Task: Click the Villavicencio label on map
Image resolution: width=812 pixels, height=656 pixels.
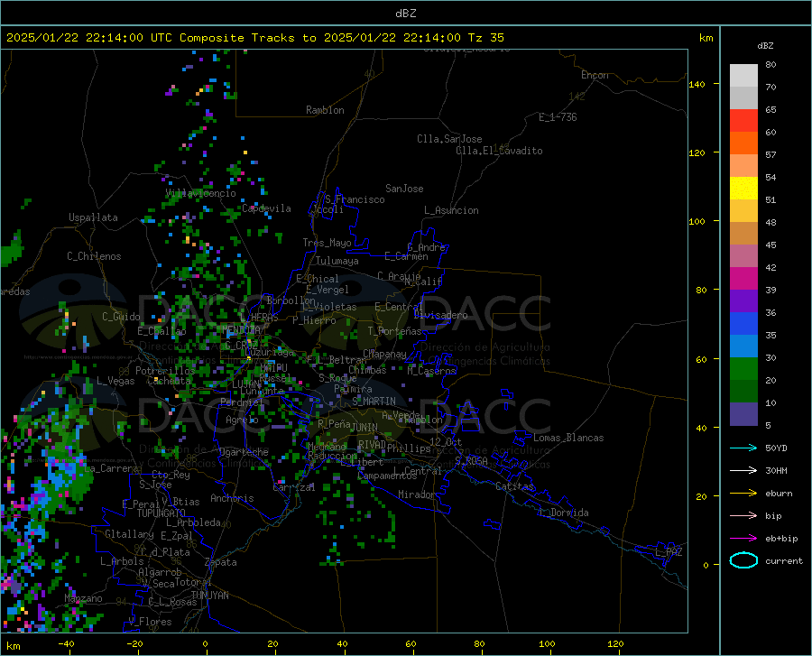Action: pyautogui.click(x=201, y=193)
